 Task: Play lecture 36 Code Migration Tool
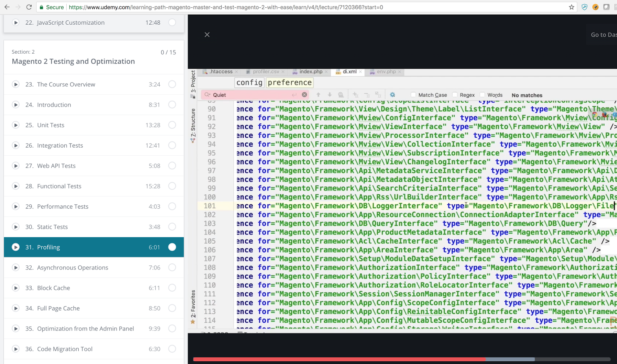coord(15,349)
